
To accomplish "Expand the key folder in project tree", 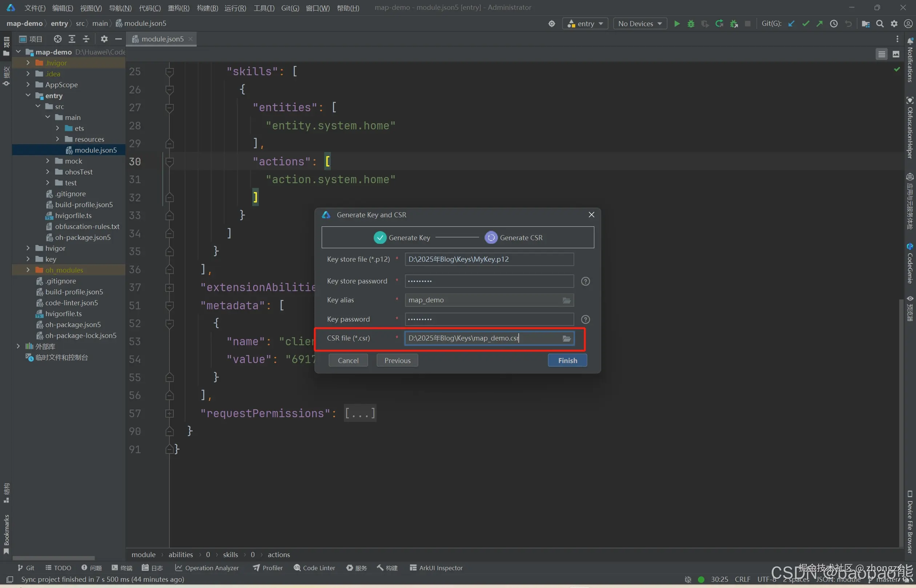I will (x=28, y=259).
